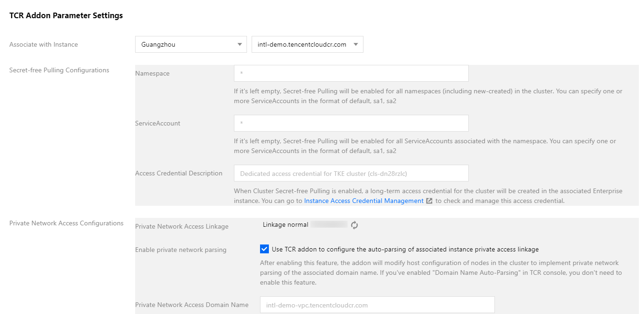Open Instance Access Credential Management link
The image size is (644, 314).
click(363, 201)
